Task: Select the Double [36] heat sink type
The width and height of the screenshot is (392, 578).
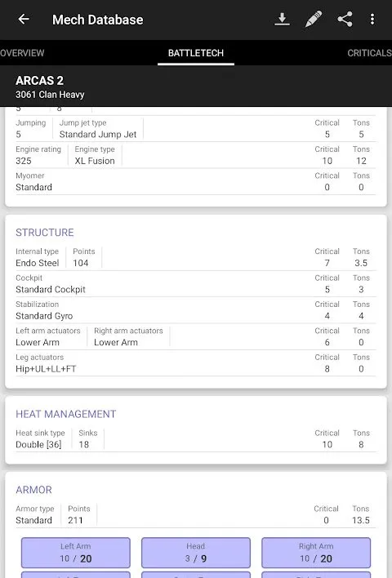Action: point(38,445)
